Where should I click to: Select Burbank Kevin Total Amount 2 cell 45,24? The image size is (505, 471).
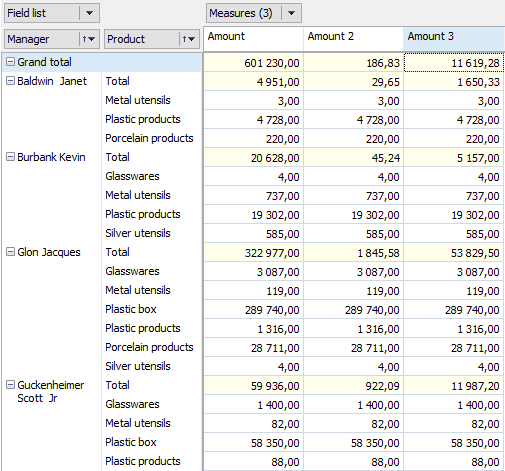pos(353,158)
